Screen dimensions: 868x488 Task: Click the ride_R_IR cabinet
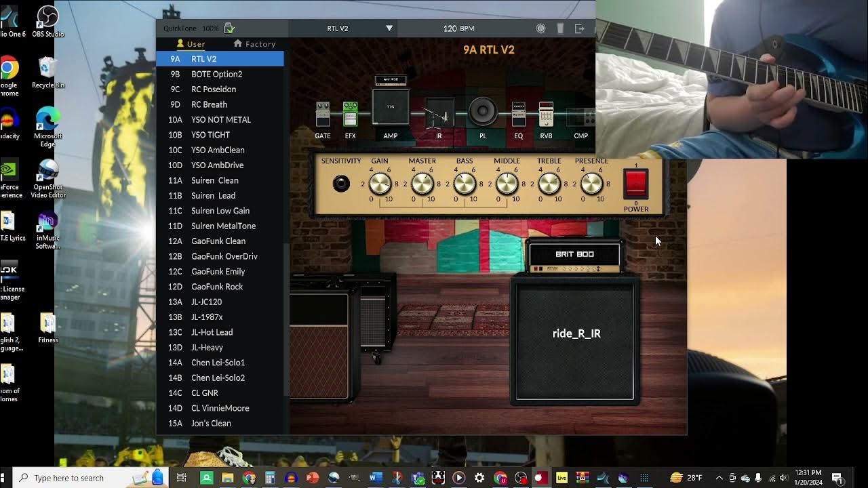[575, 340]
